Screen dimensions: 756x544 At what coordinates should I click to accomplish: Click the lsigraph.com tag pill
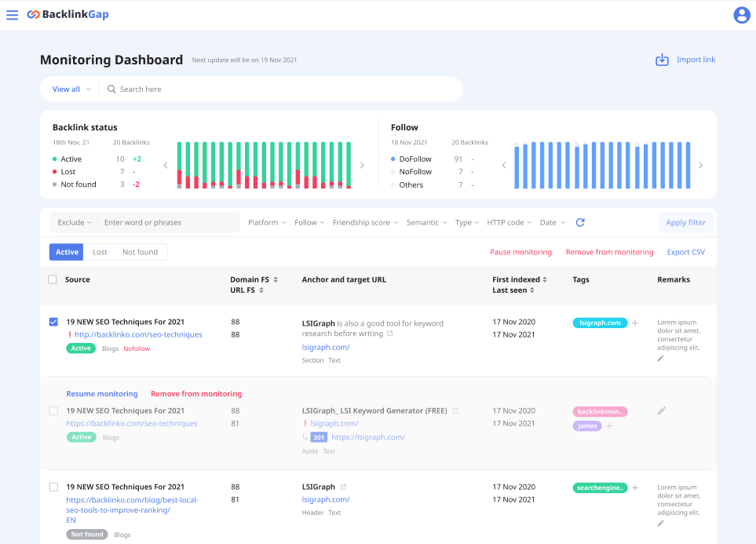[600, 323]
